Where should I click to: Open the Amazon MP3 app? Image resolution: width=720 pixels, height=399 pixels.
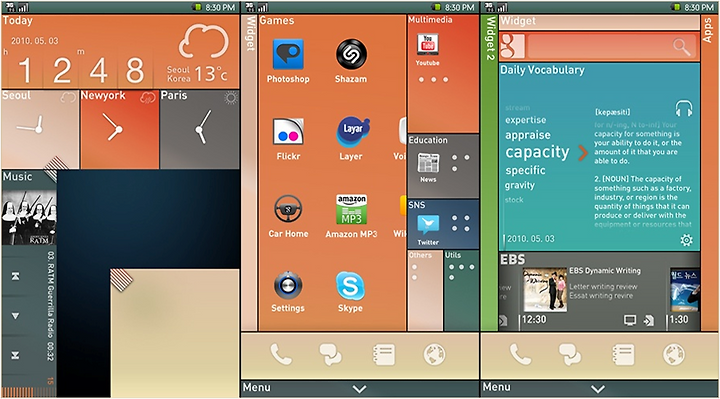[x=351, y=209]
